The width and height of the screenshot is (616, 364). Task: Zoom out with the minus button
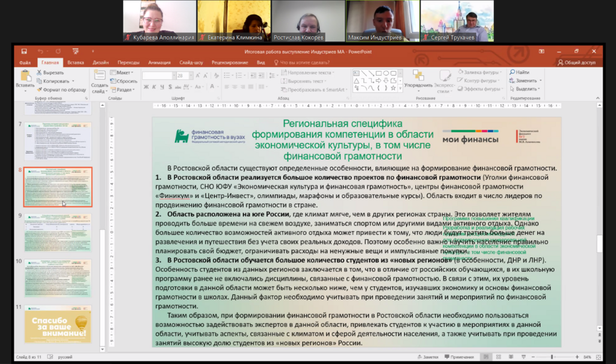click(x=533, y=357)
